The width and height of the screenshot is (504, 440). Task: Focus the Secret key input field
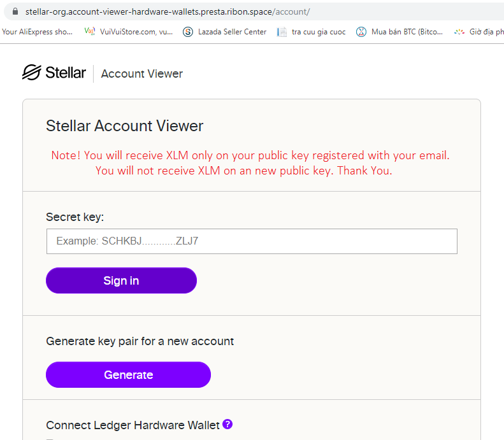[x=252, y=241]
